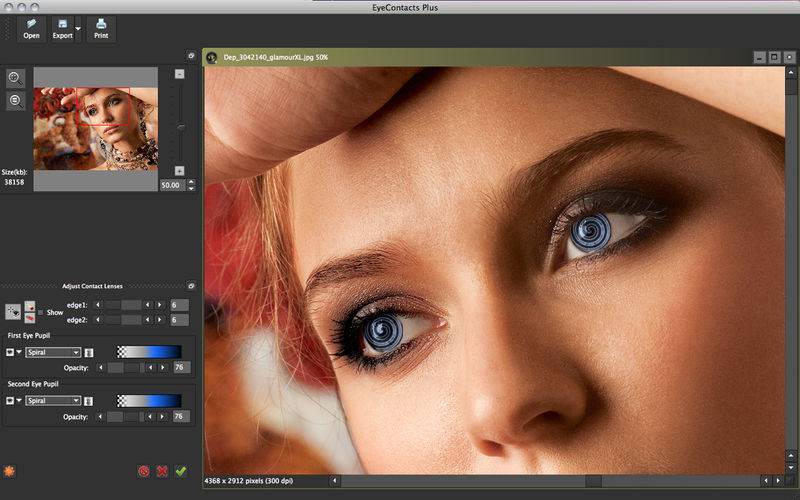
Task: Click the horizontal scrollbar thumb
Action: tap(593, 481)
